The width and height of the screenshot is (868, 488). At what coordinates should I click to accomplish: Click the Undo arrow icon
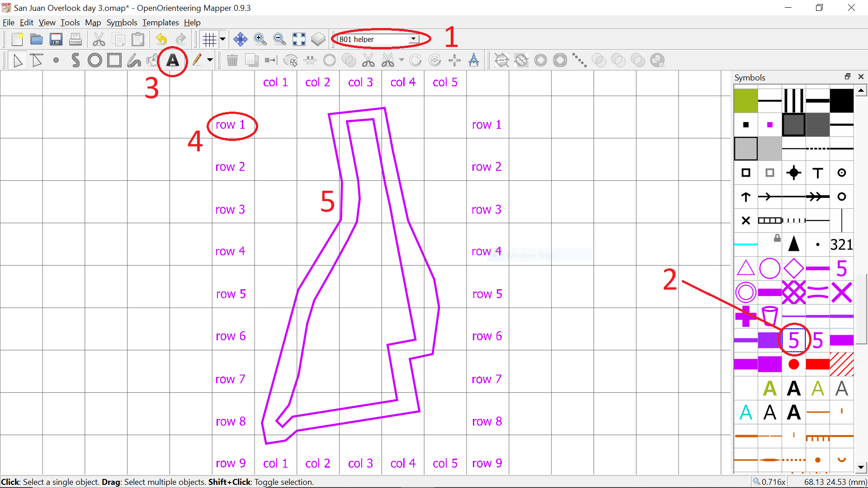click(161, 39)
